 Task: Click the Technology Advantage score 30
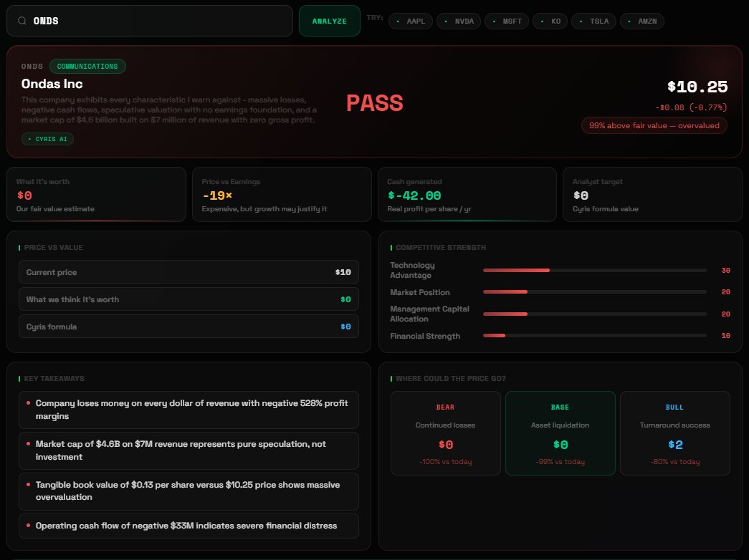click(x=725, y=270)
